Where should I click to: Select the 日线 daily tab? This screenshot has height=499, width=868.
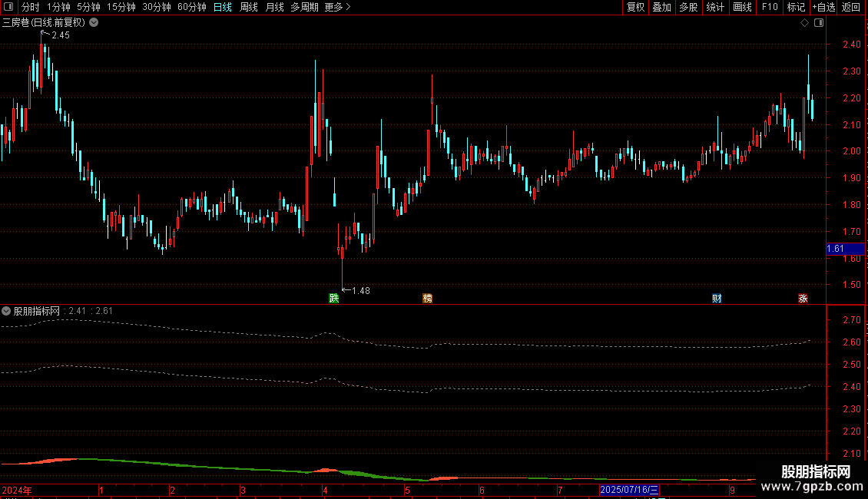[x=223, y=7]
